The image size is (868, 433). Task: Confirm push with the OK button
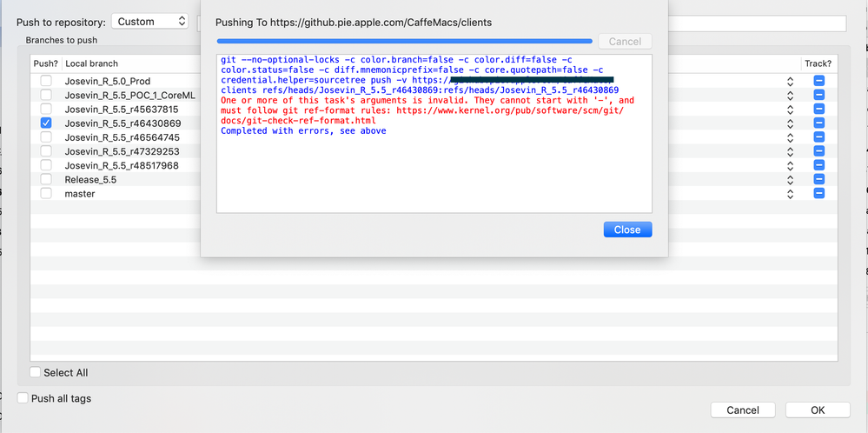pyautogui.click(x=818, y=410)
